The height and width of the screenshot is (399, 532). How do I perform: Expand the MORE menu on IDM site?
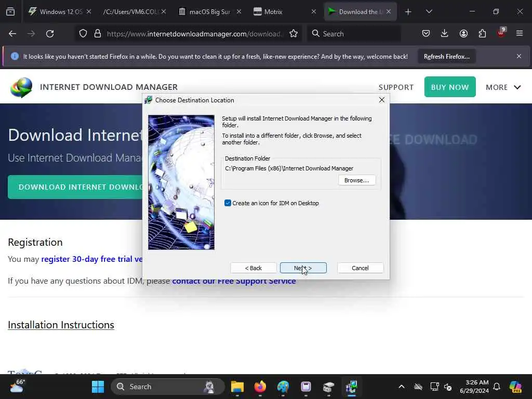(503, 87)
